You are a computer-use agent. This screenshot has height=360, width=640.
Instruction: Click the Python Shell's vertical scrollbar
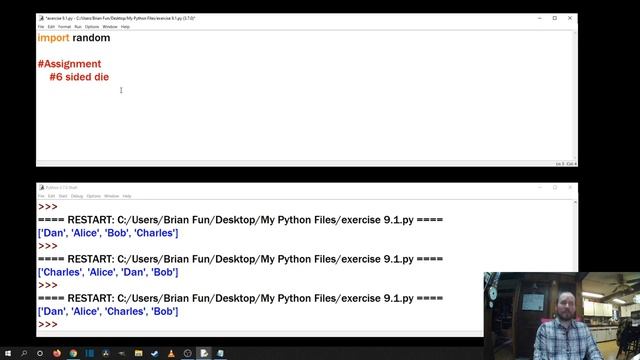[x=575, y=236]
